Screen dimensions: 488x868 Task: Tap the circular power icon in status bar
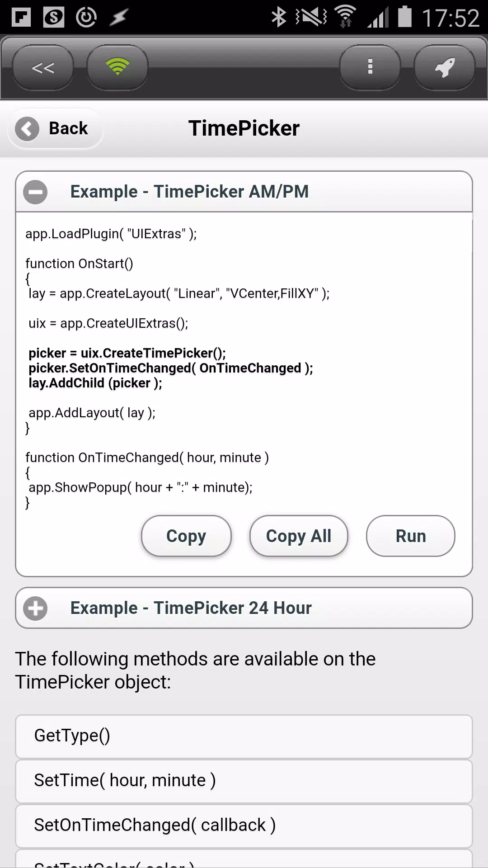tap(86, 18)
